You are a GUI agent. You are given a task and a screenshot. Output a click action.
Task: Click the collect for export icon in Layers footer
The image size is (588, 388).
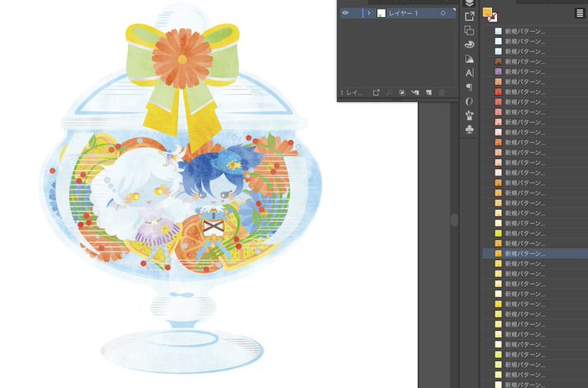(x=376, y=92)
